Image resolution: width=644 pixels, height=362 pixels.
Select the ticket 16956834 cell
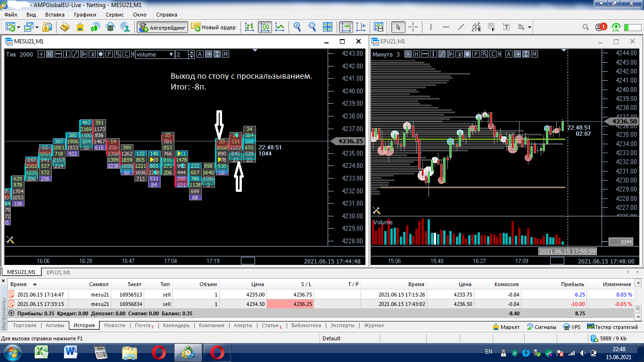click(127, 304)
